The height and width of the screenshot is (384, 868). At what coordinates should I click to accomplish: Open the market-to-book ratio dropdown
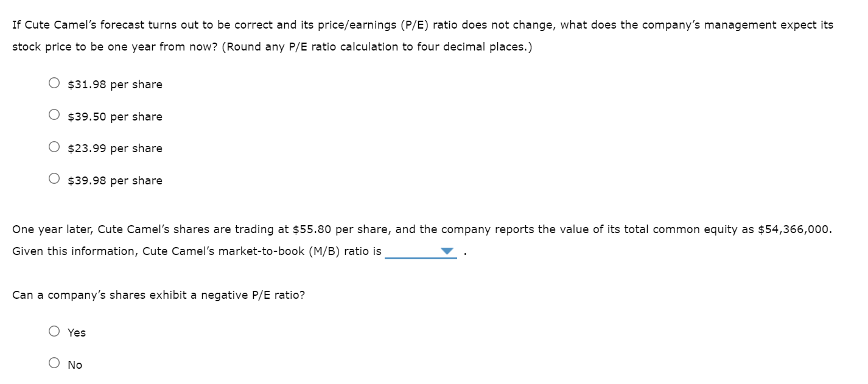pos(447,250)
